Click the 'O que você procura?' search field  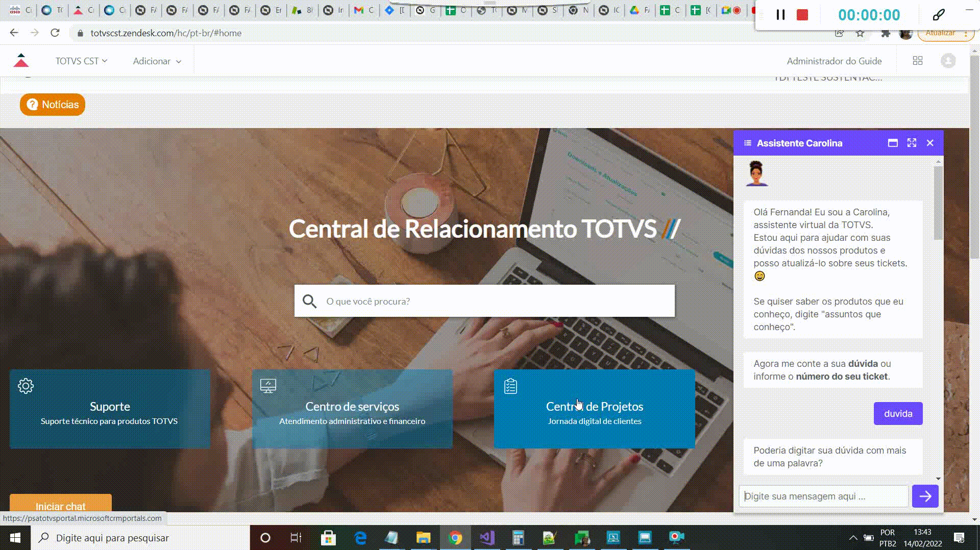click(484, 301)
